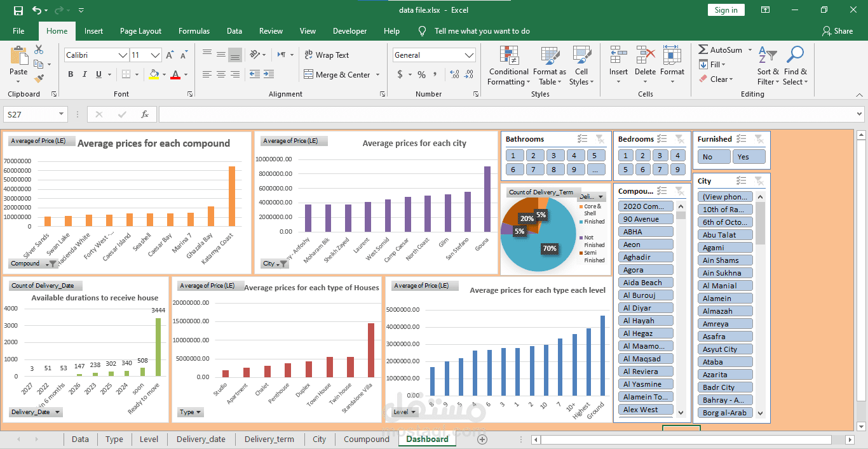This screenshot has width=868, height=449.
Task: Apply percent style formatting
Action: [x=421, y=74]
